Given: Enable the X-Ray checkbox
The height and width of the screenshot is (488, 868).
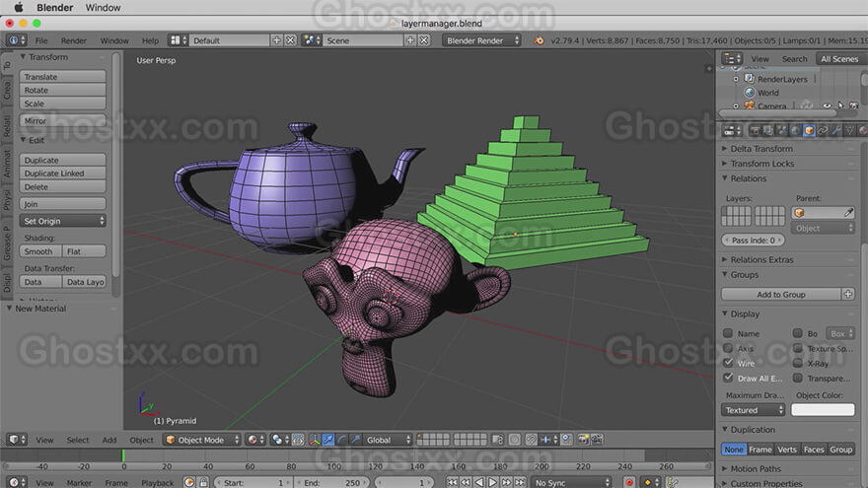Looking at the screenshot, I should click(797, 363).
